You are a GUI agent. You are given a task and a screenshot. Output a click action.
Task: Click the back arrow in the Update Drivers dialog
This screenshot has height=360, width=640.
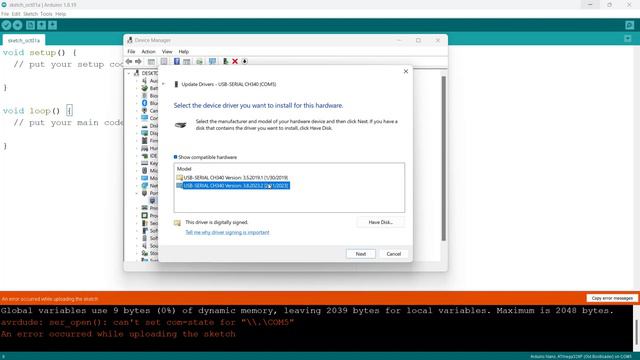[x=164, y=84]
